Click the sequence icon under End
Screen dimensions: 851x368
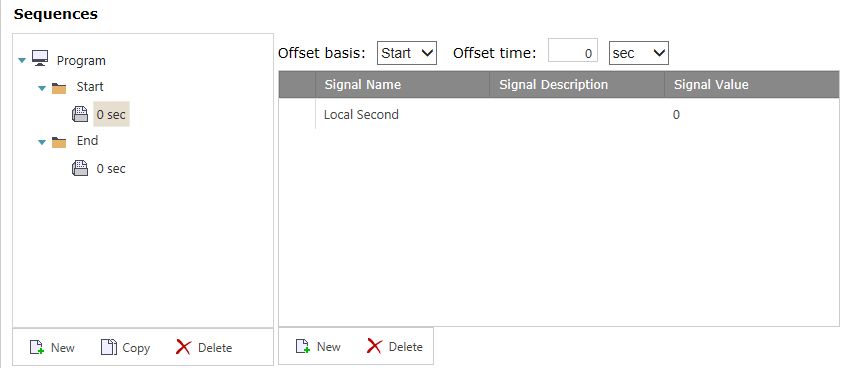tap(80, 168)
